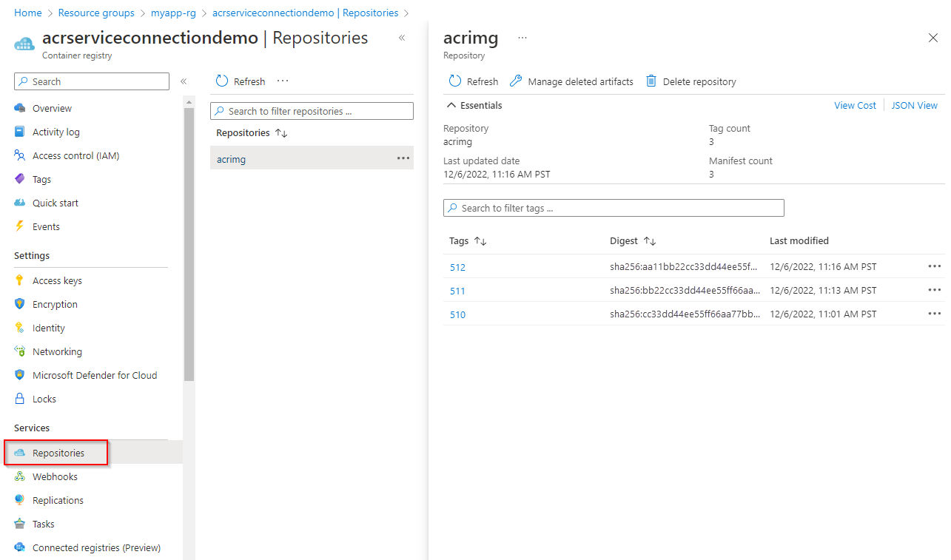The width and height of the screenshot is (951, 560).
Task: Open Connected registries preview
Action: [x=97, y=547]
